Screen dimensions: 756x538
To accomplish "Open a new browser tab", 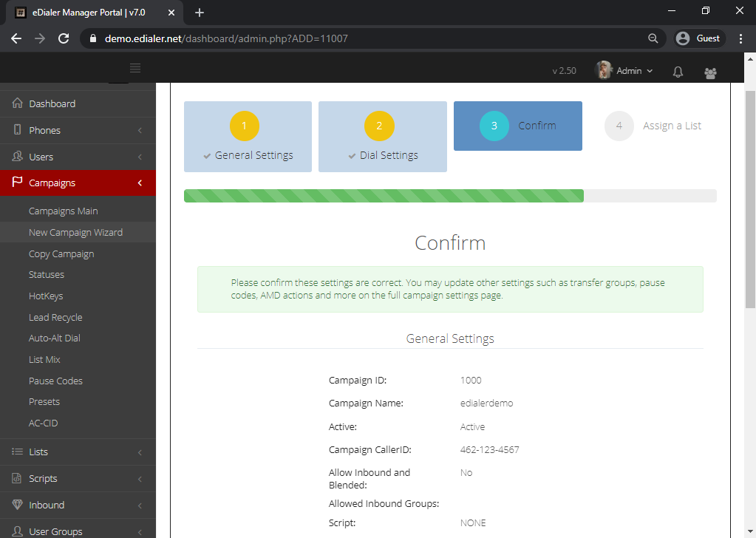I will (x=199, y=13).
